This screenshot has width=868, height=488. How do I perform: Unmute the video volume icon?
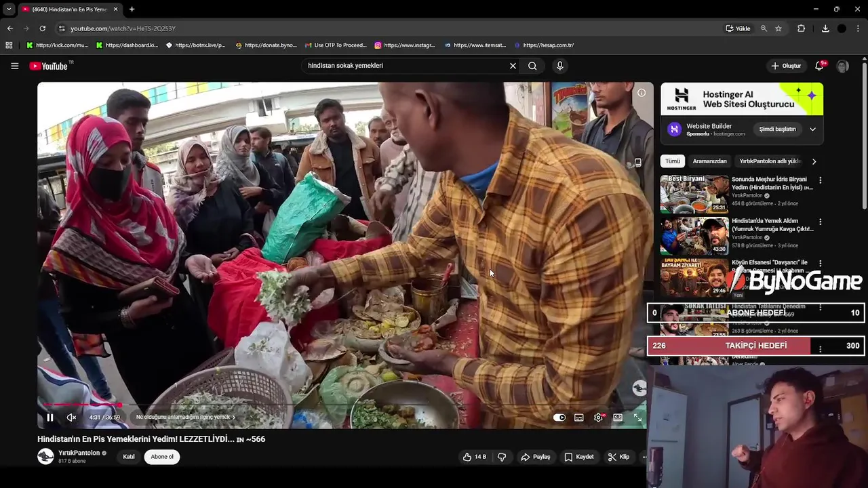71,418
